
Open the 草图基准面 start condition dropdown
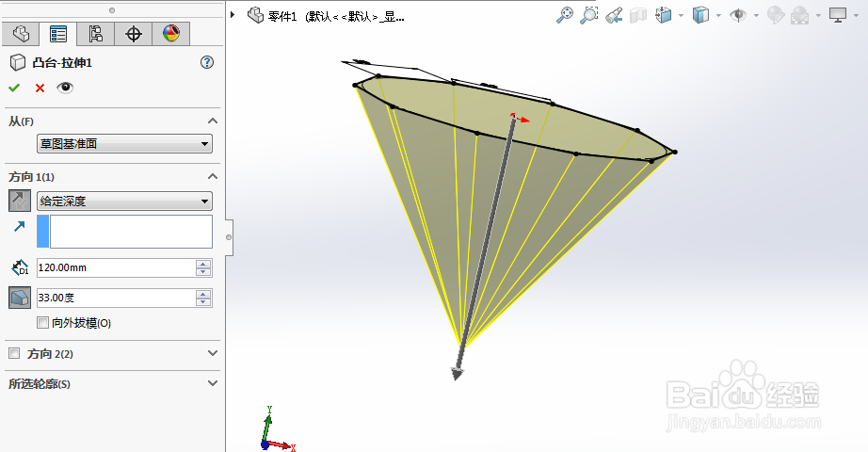124,144
